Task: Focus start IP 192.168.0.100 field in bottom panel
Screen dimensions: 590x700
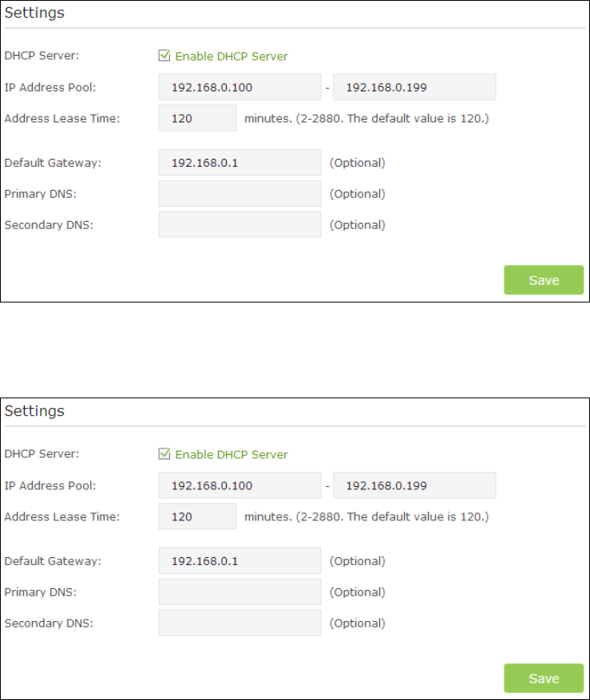Action: [240, 485]
